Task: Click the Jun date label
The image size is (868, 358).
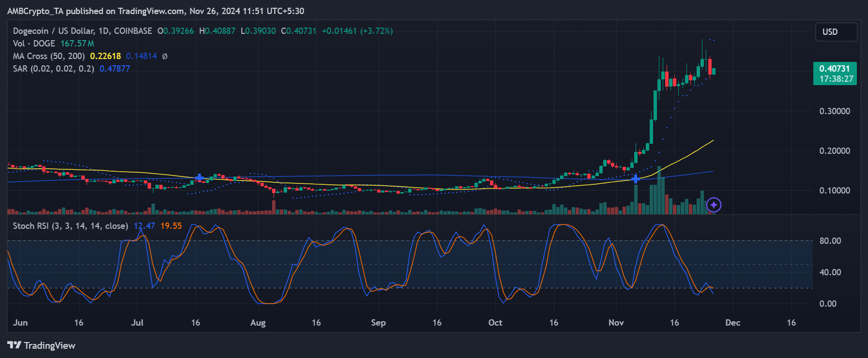Action: click(20, 323)
